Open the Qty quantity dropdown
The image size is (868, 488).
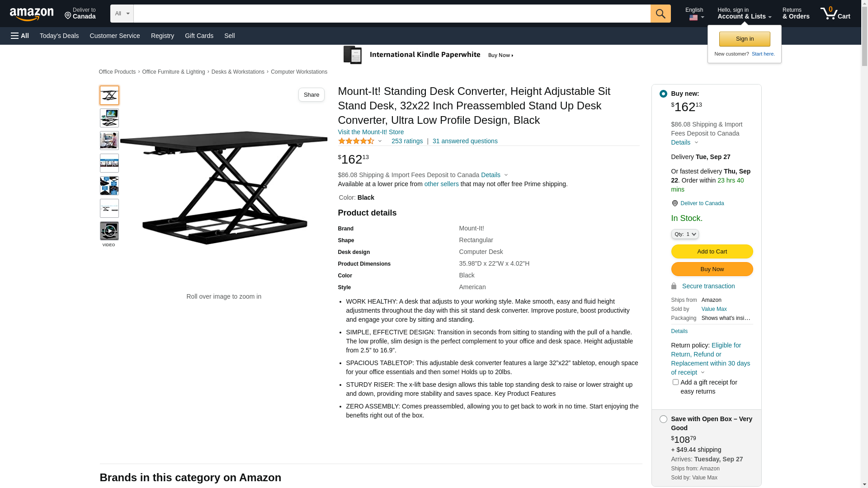pos(685,234)
